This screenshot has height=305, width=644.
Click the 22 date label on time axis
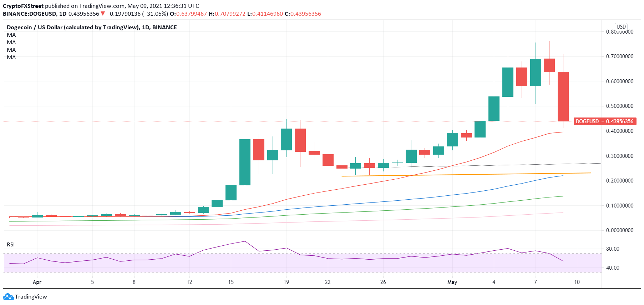coord(328,282)
